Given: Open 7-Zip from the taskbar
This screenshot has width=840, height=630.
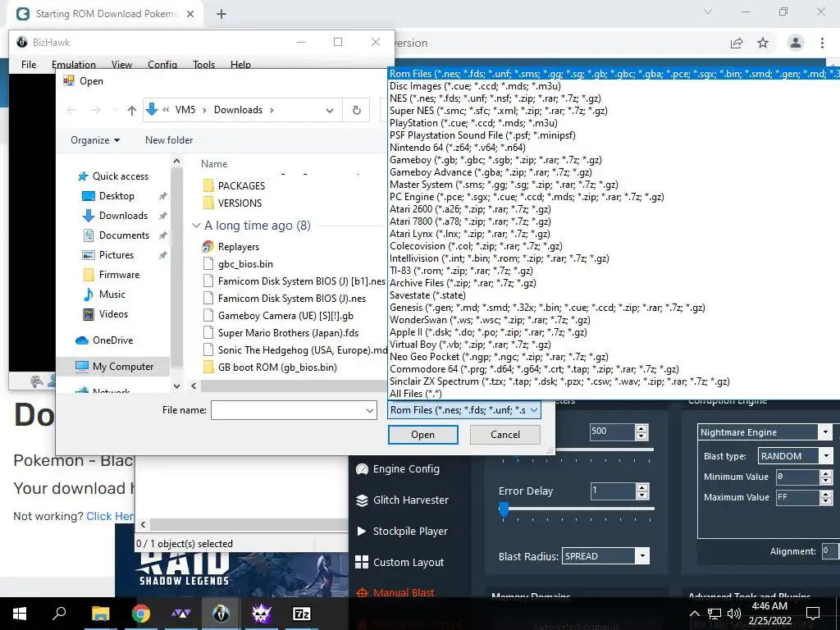Looking at the screenshot, I should [301, 614].
